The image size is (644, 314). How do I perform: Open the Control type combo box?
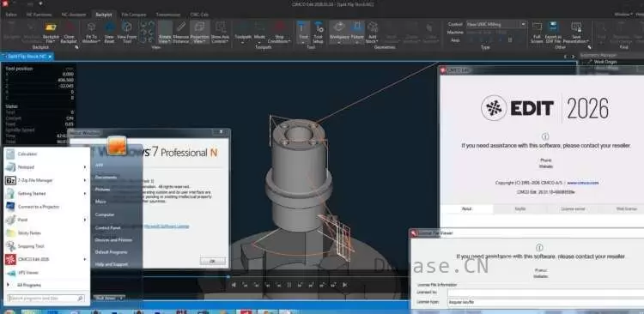tap(495, 24)
